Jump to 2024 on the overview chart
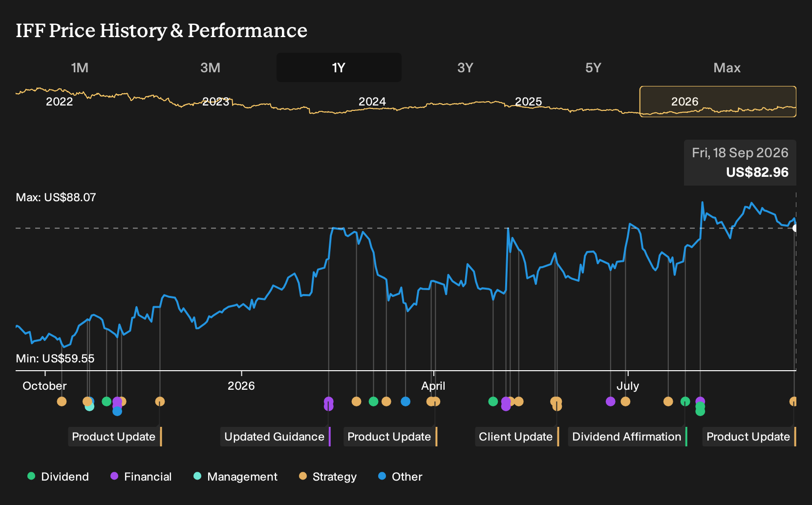Viewport: 812px width, 505px height. tap(372, 102)
